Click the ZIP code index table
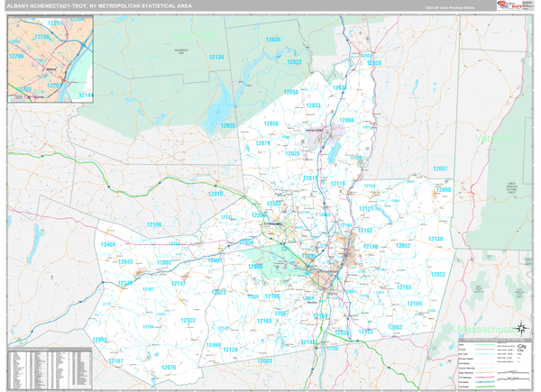This screenshot has width=541, height=392. point(50,369)
